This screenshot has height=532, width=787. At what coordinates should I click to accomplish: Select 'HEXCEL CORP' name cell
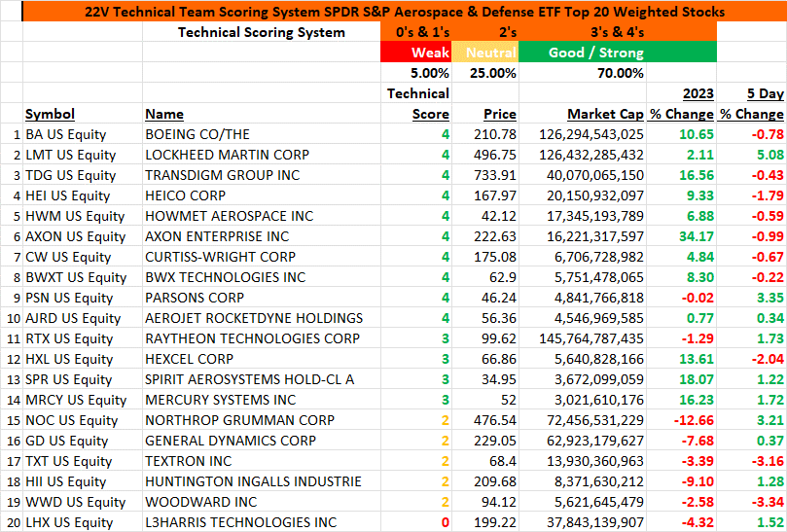click(x=262, y=359)
